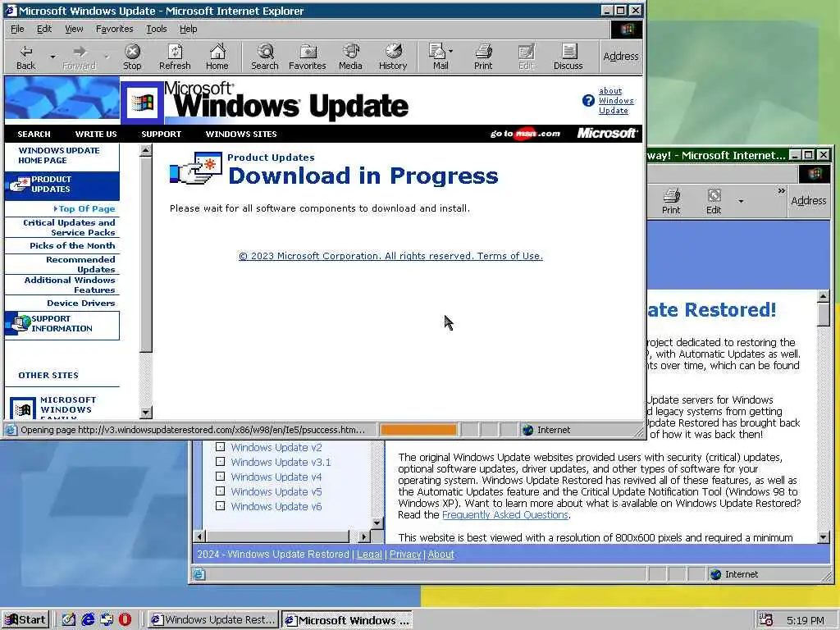This screenshot has height=630, width=840.
Task: Open the Search pane
Action: coord(265,57)
